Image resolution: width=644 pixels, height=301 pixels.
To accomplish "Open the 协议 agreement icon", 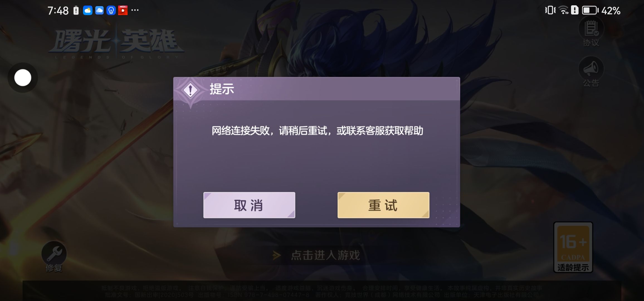I will 591,33.
